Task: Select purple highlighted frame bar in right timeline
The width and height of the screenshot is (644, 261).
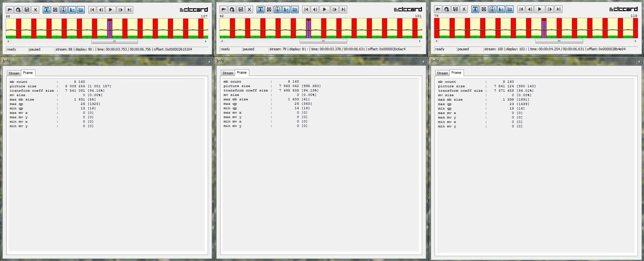Action: (544, 28)
